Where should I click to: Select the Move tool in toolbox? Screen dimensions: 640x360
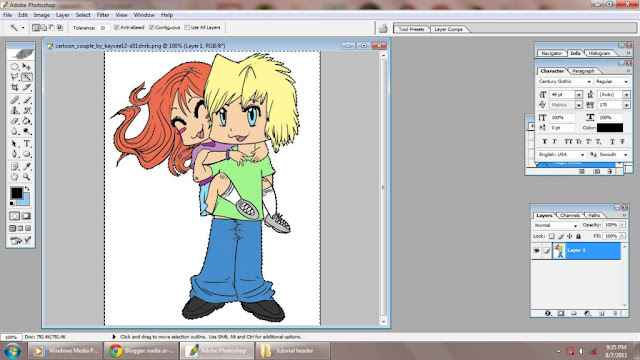pyautogui.click(x=27, y=66)
